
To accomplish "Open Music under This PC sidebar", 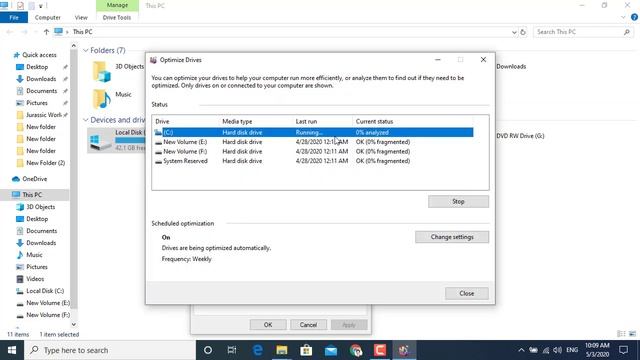I will [x=34, y=255].
